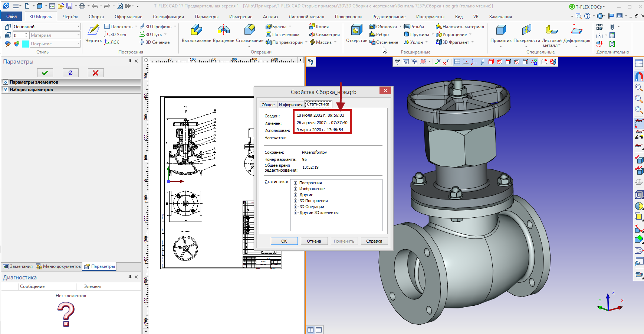The width and height of the screenshot is (644, 334).
Task: Open the Сборка ribbon tab
Action: pyautogui.click(x=96, y=17)
